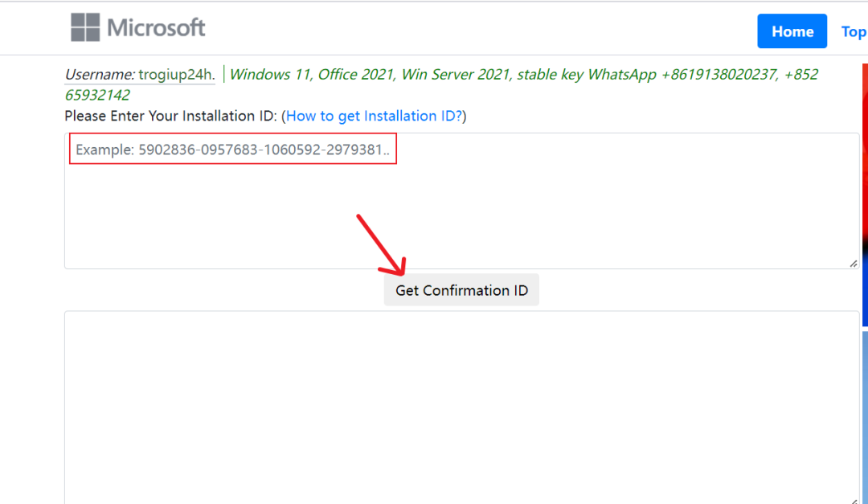Viewport: 868px width, 504px height.
Task: Click the 65932142 number on second line
Action: pyautogui.click(x=97, y=95)
